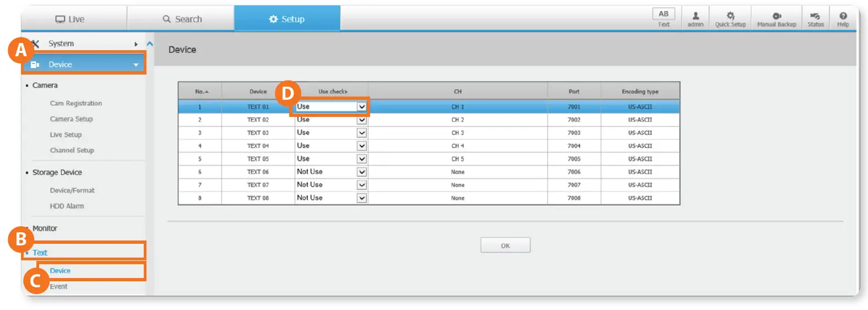Open the Status icon
This screenshot has width=868, height=310.
816,19
